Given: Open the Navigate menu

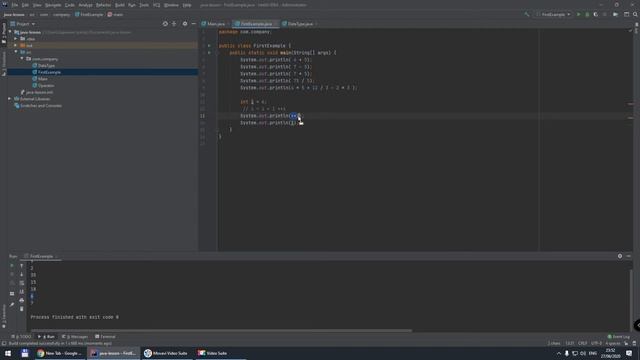Looking at the screenshot, I should 53,5.
